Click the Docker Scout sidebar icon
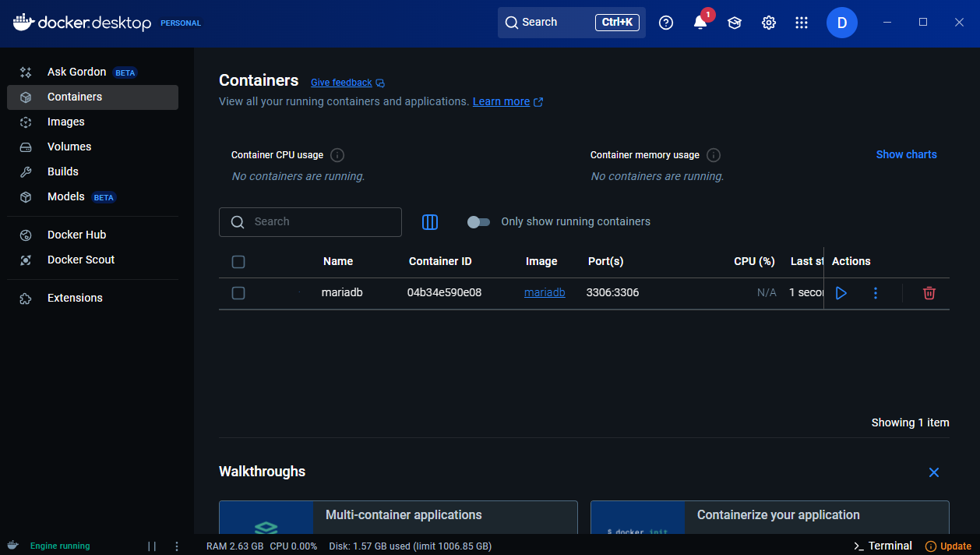 [26, 260]
